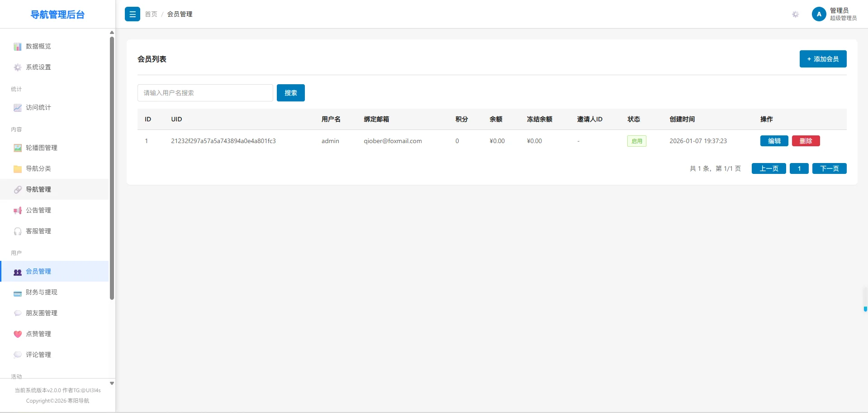Viewport: 868px width, 413px height.
Task: Open 系统设置 gear icon in sidebar
Action: (18, 67)
